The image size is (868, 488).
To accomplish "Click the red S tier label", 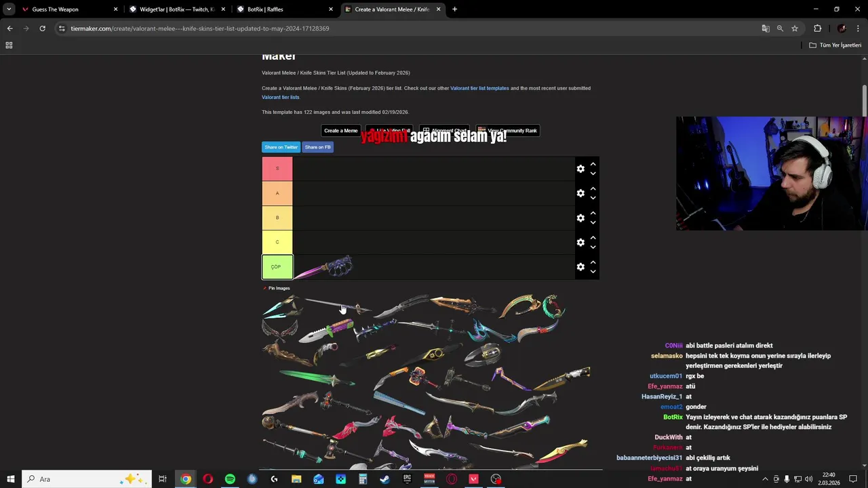I will [x=277, y=169].
